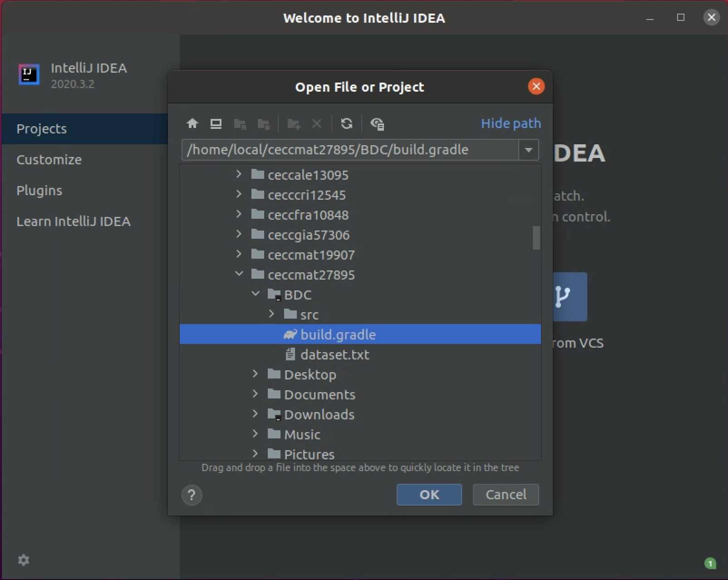Select the build.gradle file icon
This screenshot has width=728, height=580.
(x=290, y=334)
